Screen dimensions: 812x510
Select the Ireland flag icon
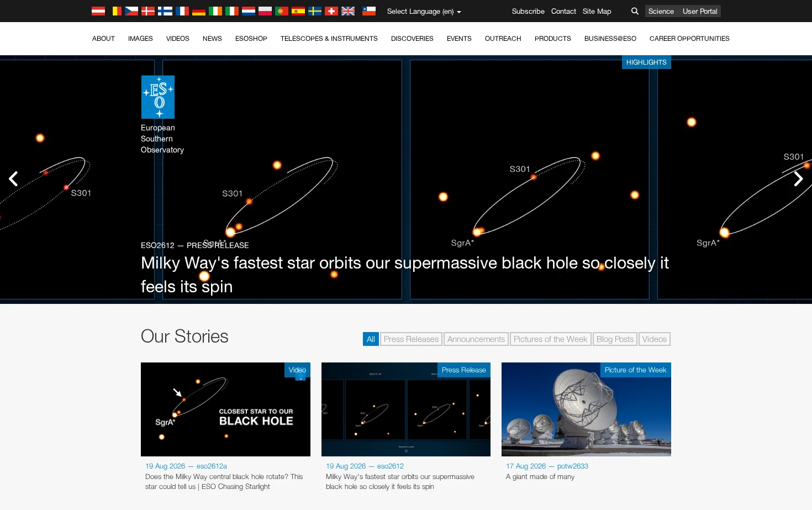[215, 11]
